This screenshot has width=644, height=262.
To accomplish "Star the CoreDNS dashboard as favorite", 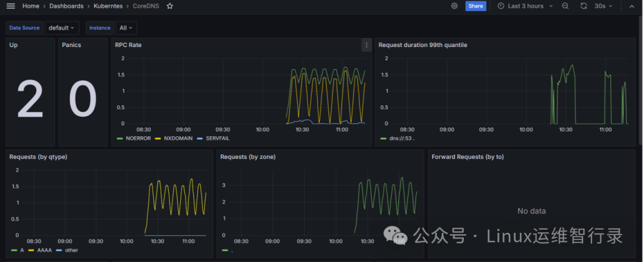I will pyautogui.click(x=169, y=6).
